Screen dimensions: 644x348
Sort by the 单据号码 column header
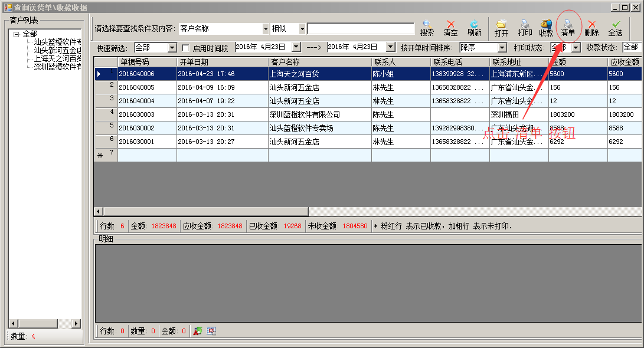147,62
